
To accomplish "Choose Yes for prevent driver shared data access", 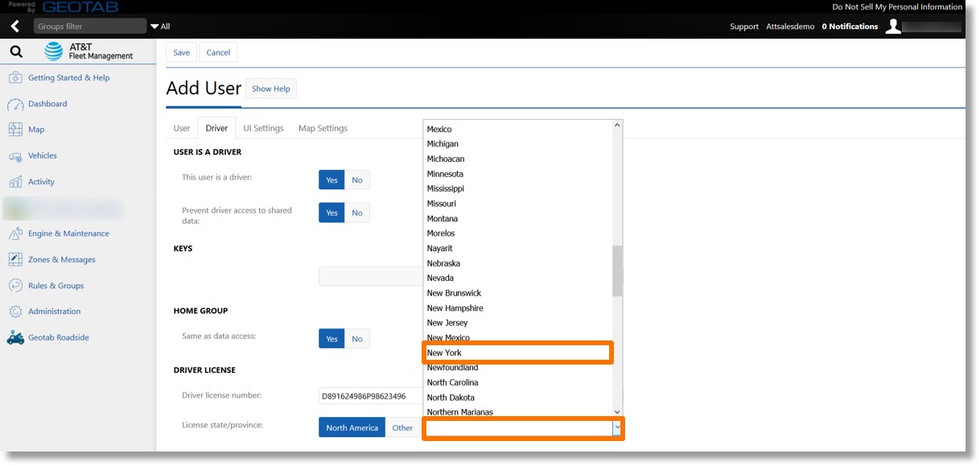I will point(331,213).
